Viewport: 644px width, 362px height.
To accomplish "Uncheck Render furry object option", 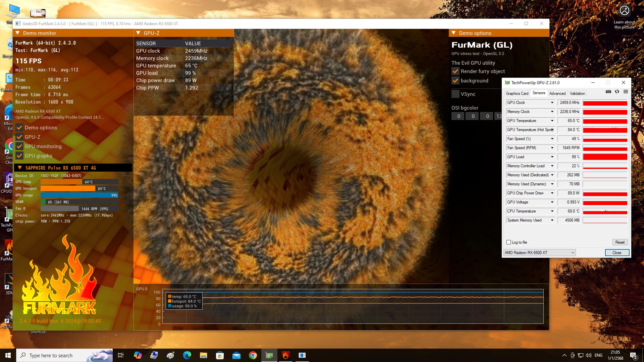I will pyautogui.click(x=455, y=71).
